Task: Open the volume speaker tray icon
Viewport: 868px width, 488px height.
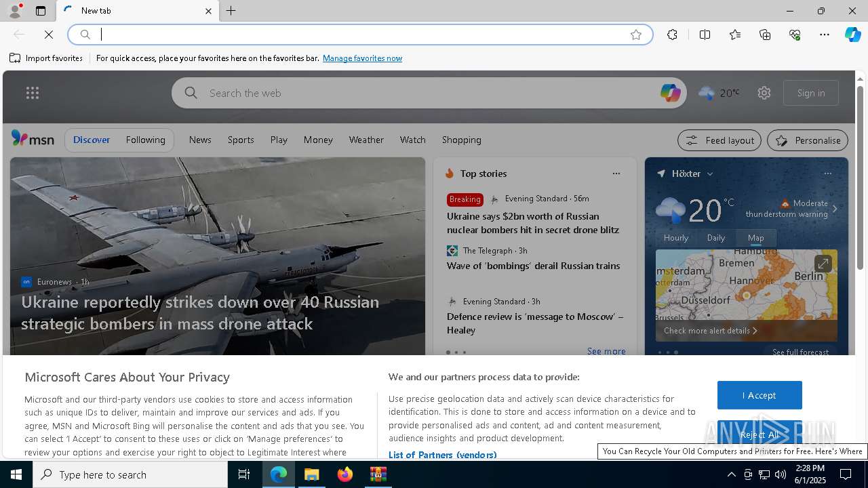Action: [x=780, y=474]
